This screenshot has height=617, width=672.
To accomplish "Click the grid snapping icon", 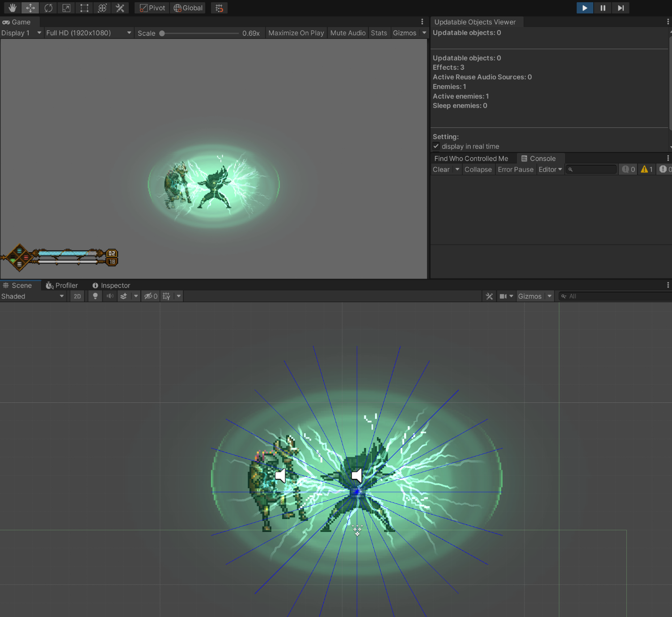I will click(219, 8).
